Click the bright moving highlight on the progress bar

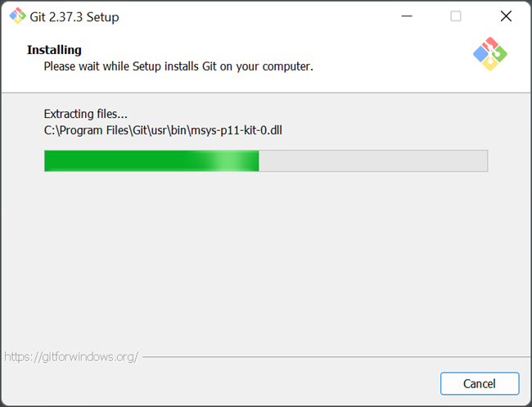coord(233,161)
